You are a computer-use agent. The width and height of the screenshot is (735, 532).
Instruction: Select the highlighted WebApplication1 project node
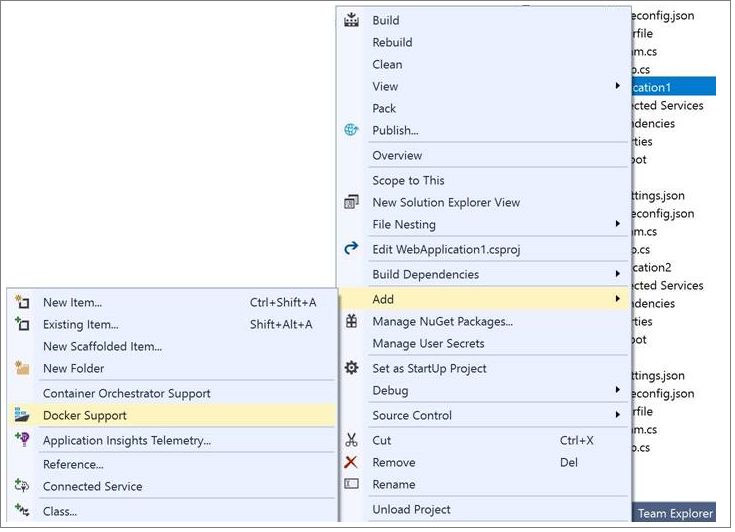(668, 87)
